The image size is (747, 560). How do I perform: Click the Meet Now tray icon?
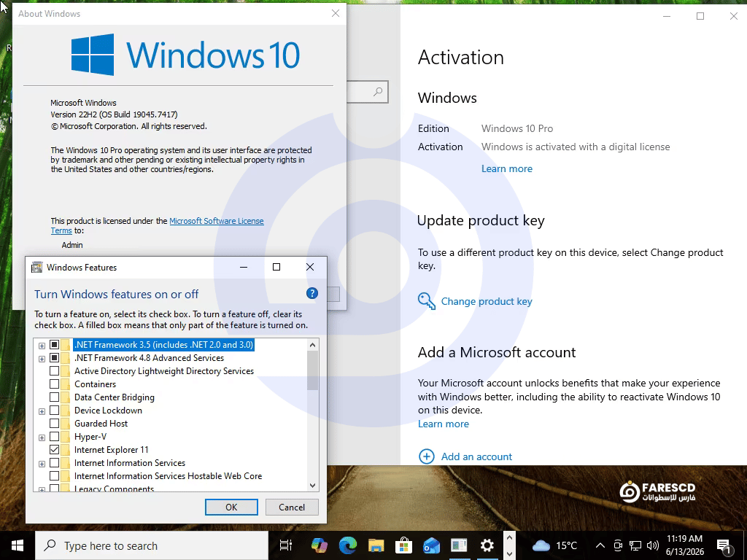(618, 545)
